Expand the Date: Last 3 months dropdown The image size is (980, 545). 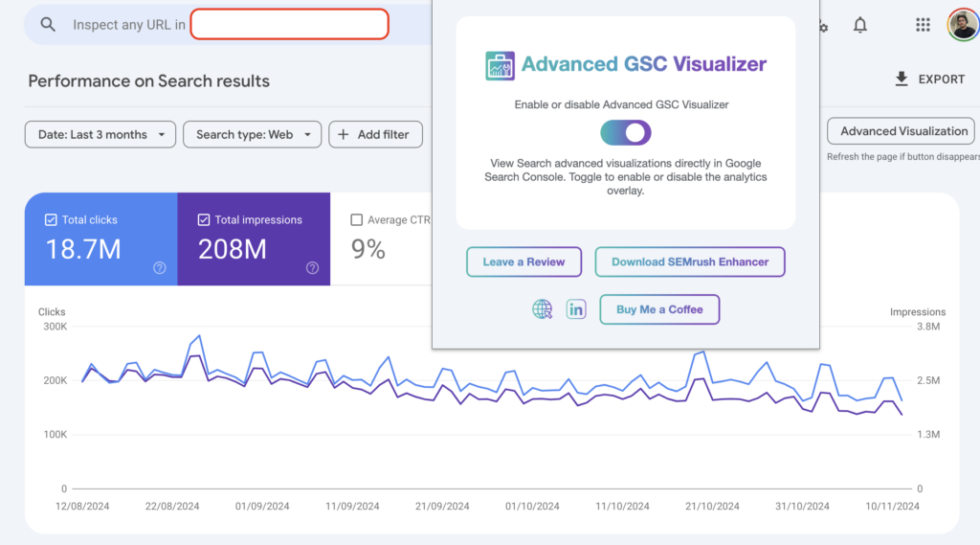coord(100,135)
